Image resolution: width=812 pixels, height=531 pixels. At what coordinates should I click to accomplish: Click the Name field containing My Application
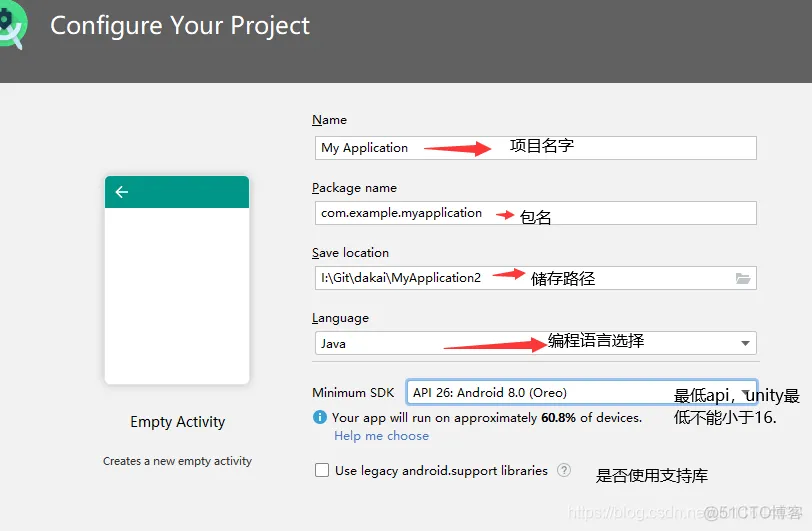point(535,148)
